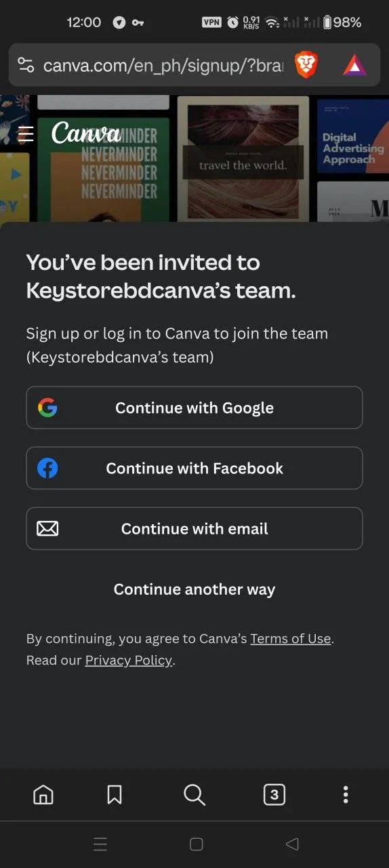Open tab switcher showing 3 tabs
Screen dimensions: 389x868
coord(274,795)
